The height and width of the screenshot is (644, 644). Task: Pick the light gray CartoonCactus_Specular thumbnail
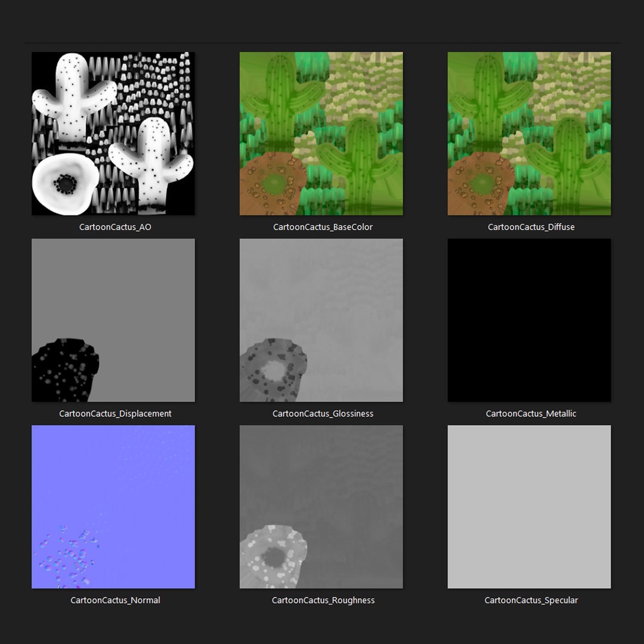529,507
